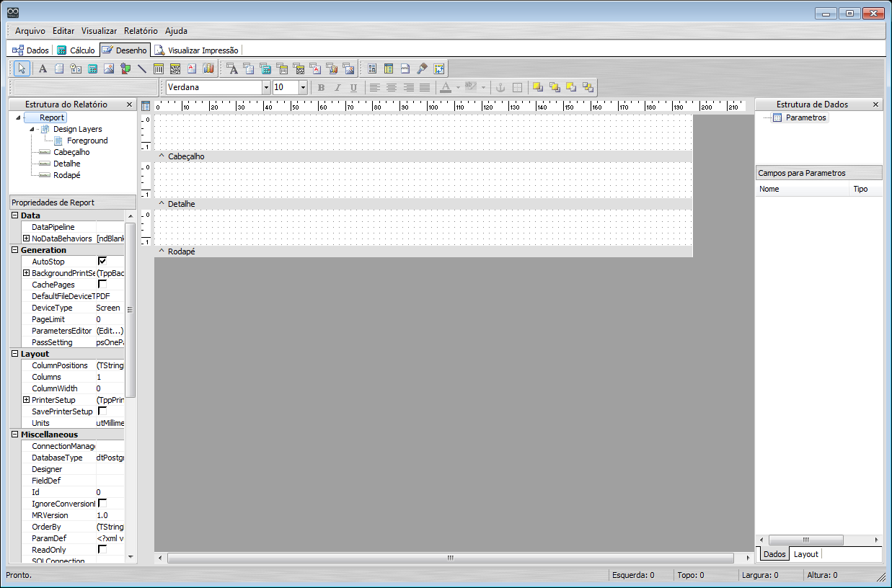Switch to the Layout tab at bottom right
The height and width of the screenshot is (588, 892).
pos(805,554)
